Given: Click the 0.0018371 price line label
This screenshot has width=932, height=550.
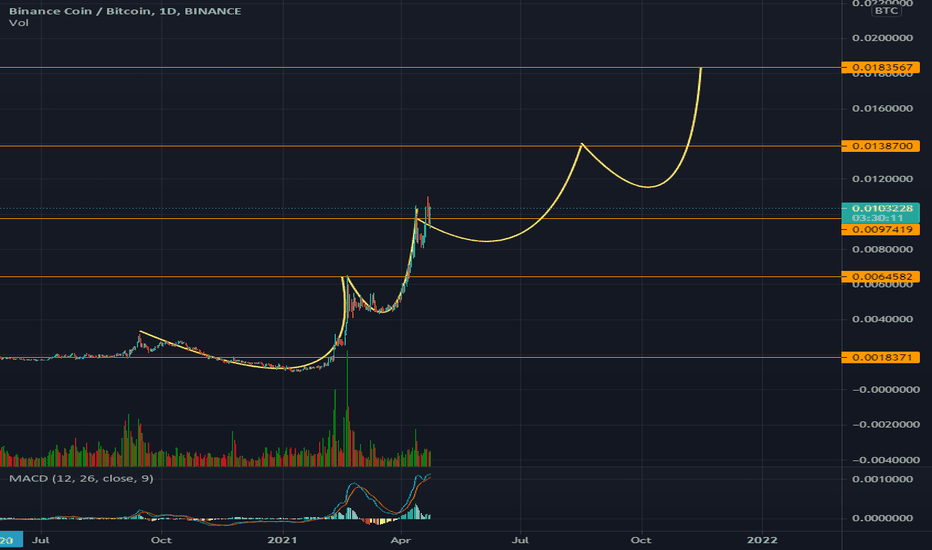Looking at the screenshot, I should [881, 357].
